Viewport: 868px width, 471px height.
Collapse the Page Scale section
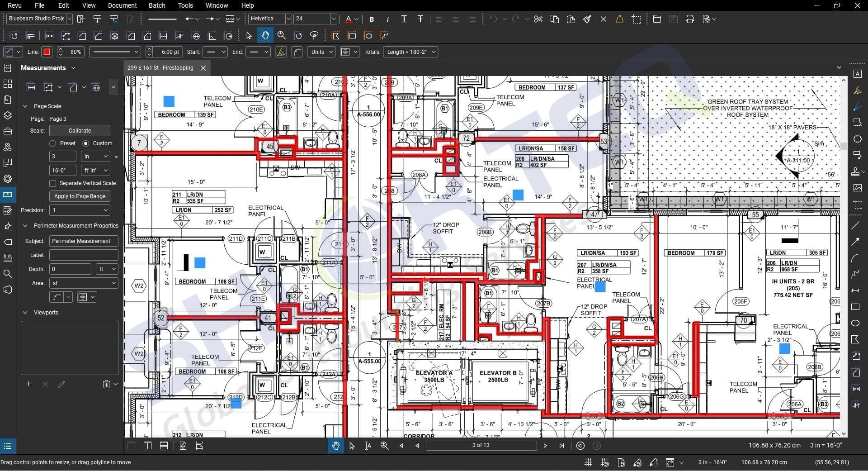click(x=25, y=106)
